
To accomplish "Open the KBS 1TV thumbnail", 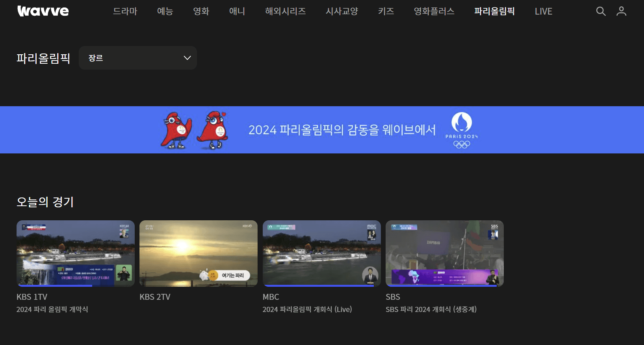I will point(76,253).
